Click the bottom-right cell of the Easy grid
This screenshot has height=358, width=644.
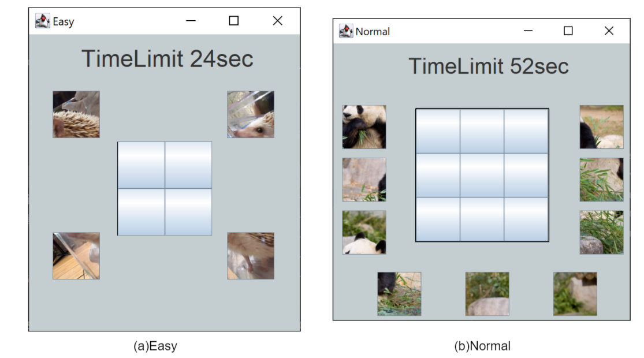coord(188,212)
